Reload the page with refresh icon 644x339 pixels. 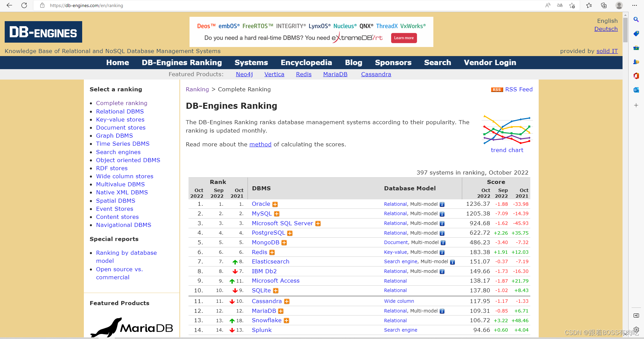pyautogui.click(x=24, y=5)
